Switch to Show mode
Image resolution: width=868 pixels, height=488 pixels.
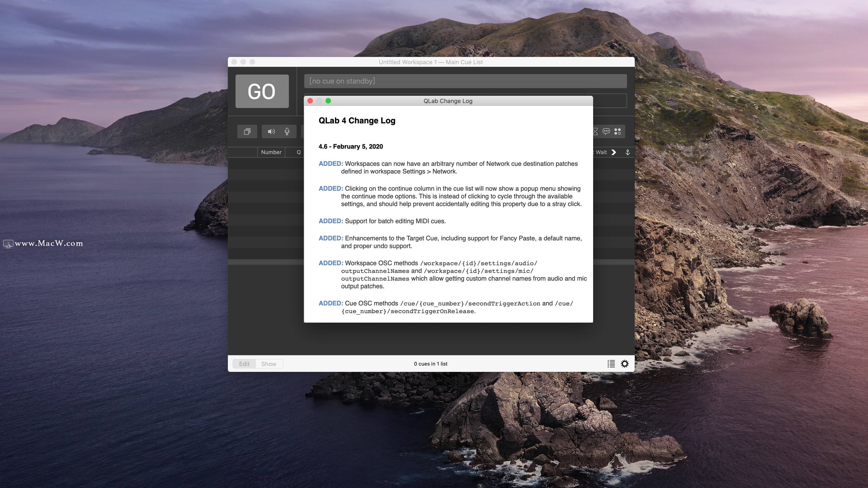(269, 364)
